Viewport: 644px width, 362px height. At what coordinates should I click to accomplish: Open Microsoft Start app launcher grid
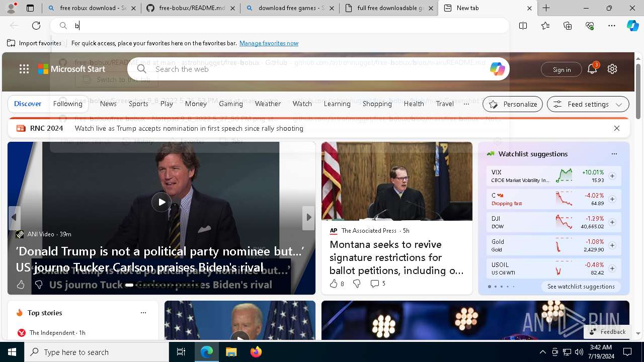pyautogui.click(x=24, y=69)
